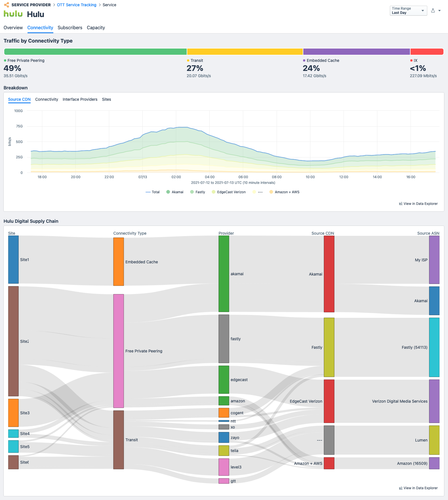Click the Akamai Source ASN blue node
This screenshot has width=448, height=500.
pyautogui.click(x=434, y=301)
